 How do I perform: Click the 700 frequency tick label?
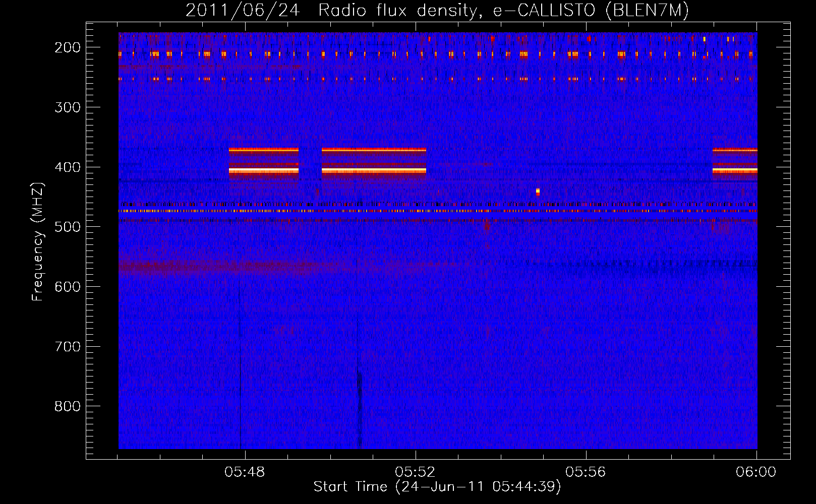pyautogui.click(x=68, y=347)
